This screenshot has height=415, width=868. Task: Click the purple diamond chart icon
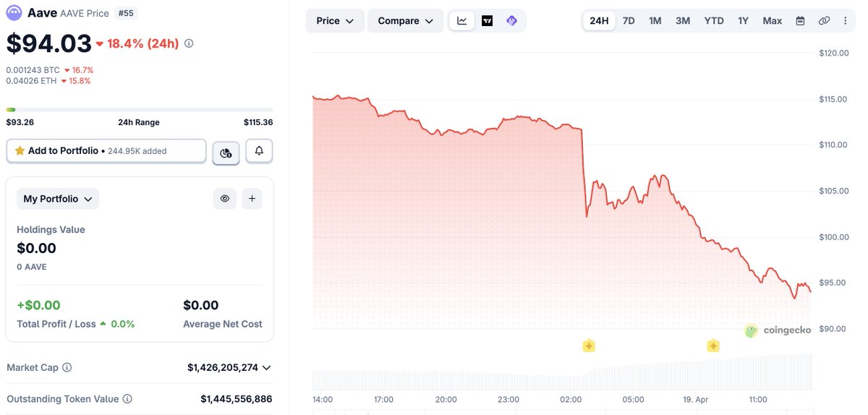[511, 21]
